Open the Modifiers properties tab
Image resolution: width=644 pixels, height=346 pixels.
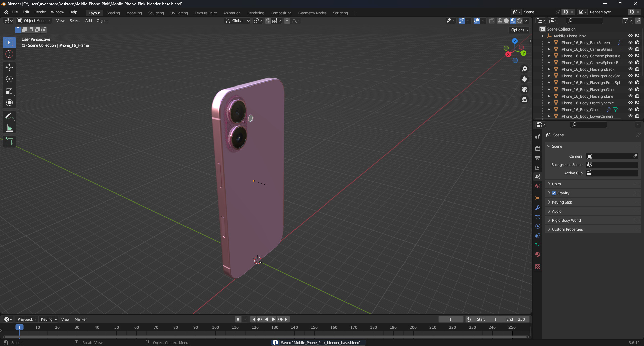click(x=538, y=208)
